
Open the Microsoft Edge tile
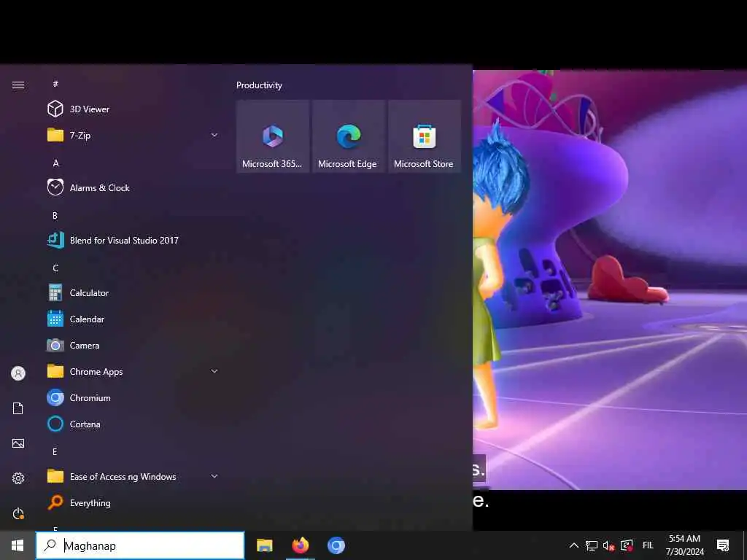tap(349, 136)
